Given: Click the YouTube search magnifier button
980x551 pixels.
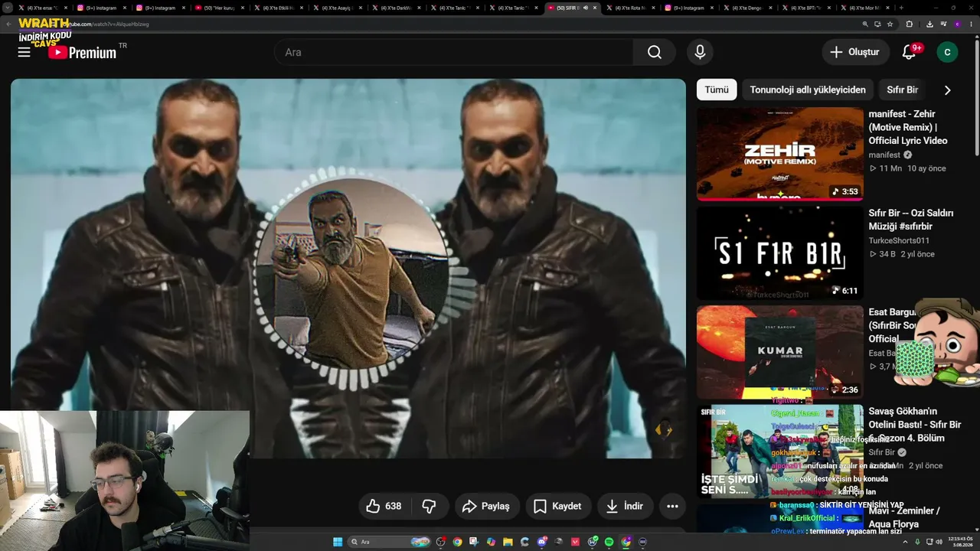Looking at the screenshot, I should point(654,52).
